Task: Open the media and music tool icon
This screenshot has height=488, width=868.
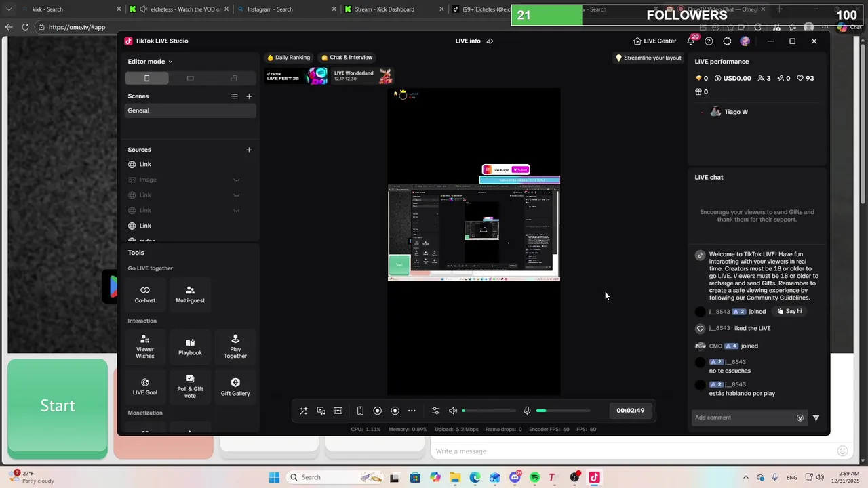Action: coord(321,411)
